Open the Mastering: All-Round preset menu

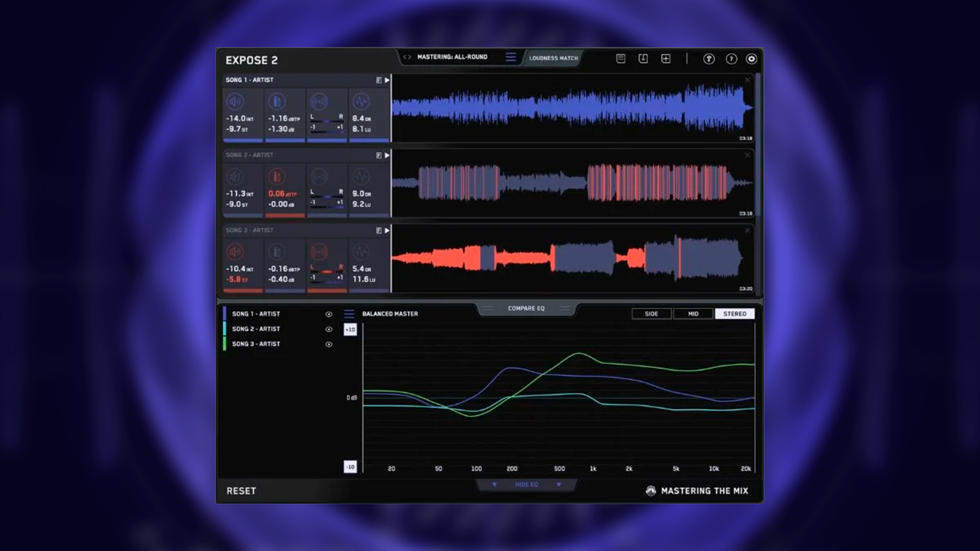pyautogui.click(x=511, y=57)
